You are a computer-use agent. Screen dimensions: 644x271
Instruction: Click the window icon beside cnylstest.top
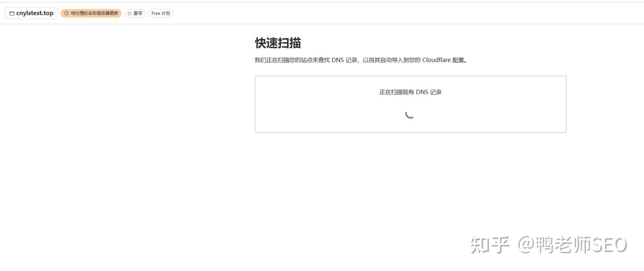pyautogui.click(x=12, y=13)
